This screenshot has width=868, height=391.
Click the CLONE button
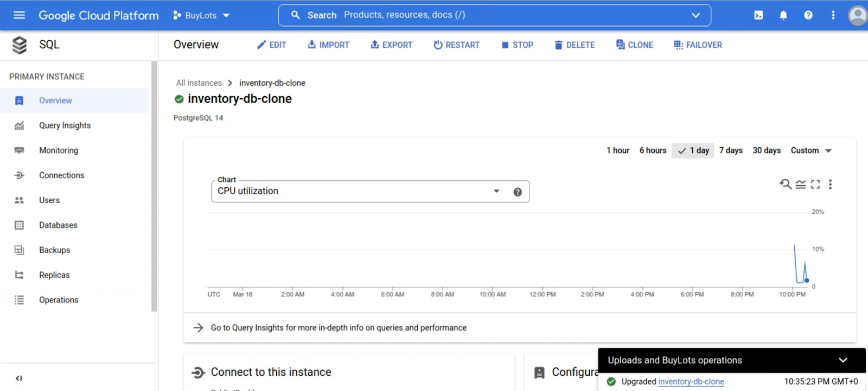pyautogui.click(x=634, y=45)
